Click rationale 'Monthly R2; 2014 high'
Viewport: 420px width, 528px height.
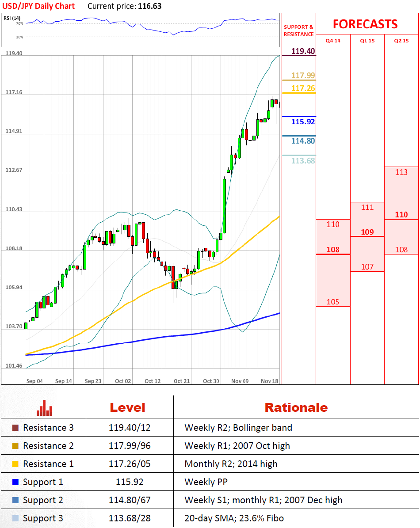click(231, 464)
